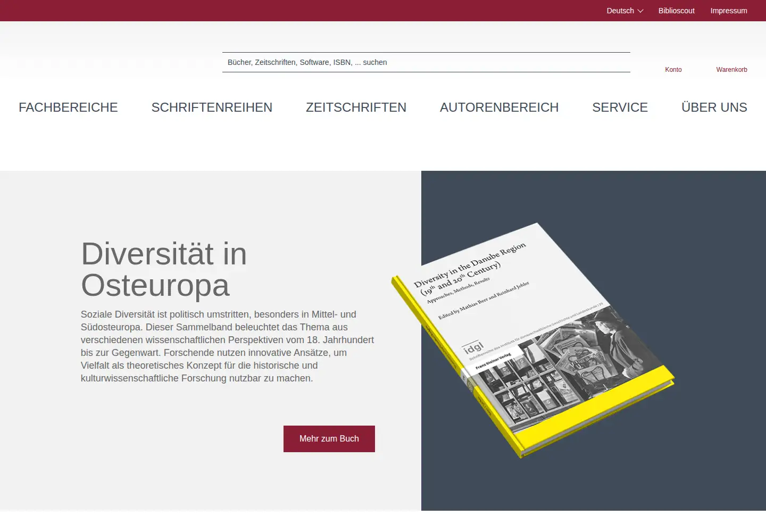
Task: Open the FACHBEREICHE menu
Action: (68, 107)
